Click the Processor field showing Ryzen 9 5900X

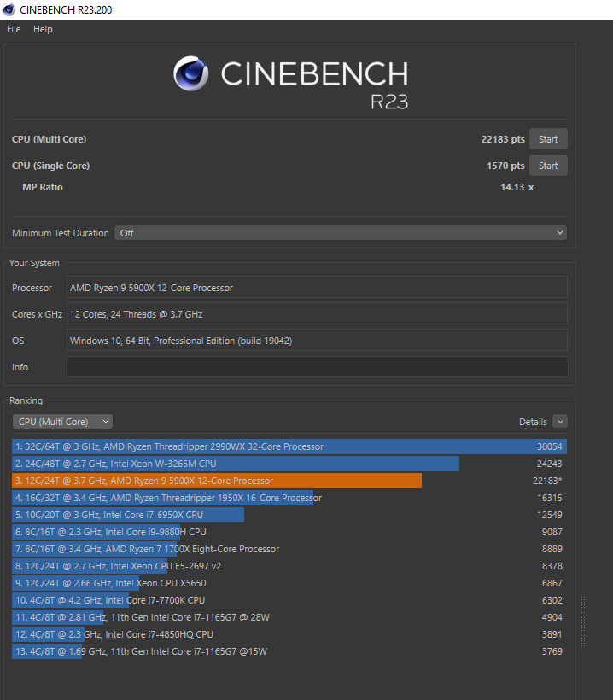pos(317,288)
